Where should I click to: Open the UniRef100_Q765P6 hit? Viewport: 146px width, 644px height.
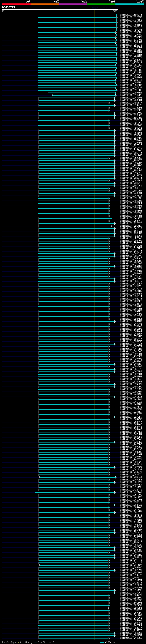(131, 108)
